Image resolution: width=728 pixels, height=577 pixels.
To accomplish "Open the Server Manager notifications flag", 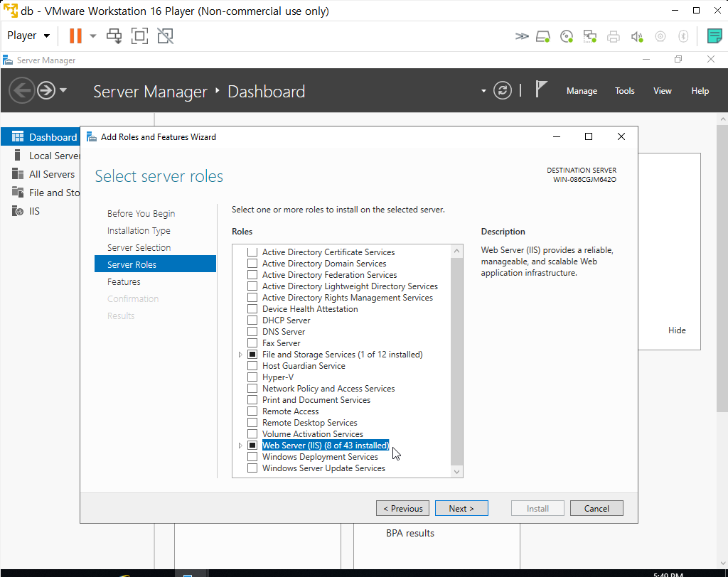I will click(x=540, y=89).
